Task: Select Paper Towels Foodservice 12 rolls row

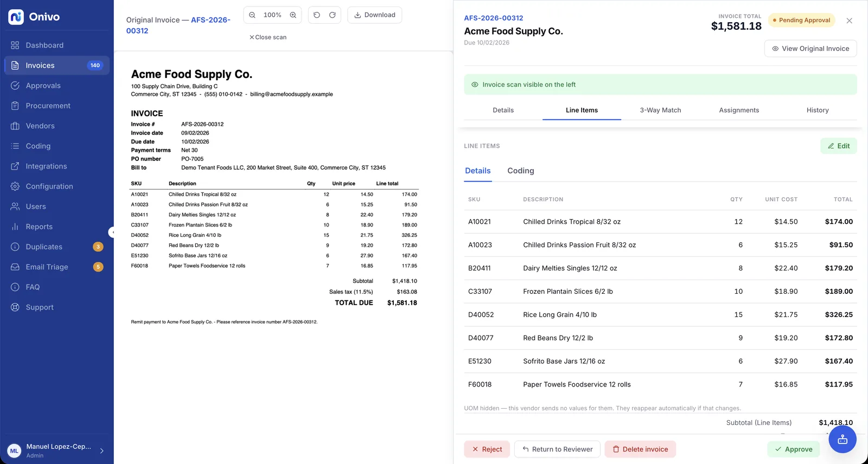Action: pyautogui.click(x=660, y=384)
